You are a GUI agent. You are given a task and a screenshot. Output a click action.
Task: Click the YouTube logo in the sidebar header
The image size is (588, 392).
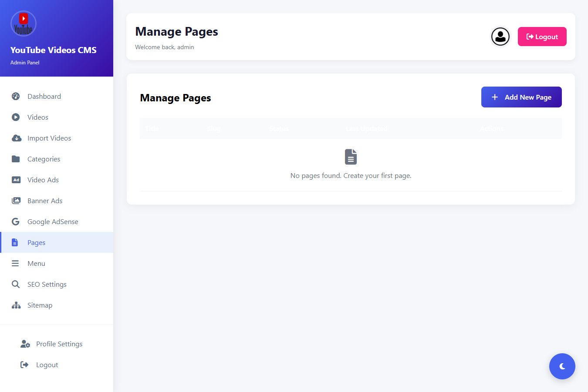point(24,23)
